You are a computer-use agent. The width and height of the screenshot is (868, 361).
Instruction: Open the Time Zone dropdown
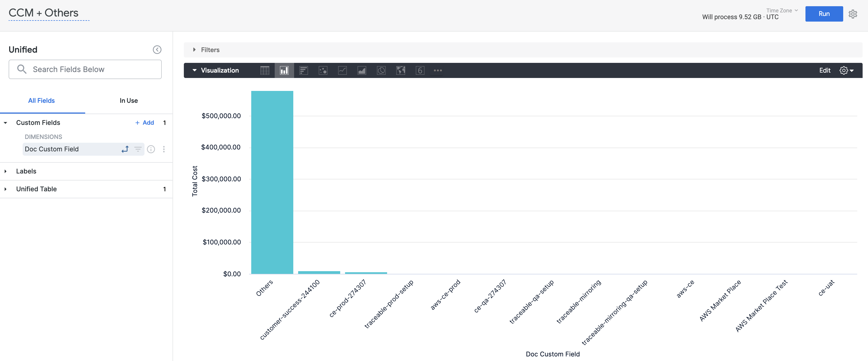click(782, 11)
